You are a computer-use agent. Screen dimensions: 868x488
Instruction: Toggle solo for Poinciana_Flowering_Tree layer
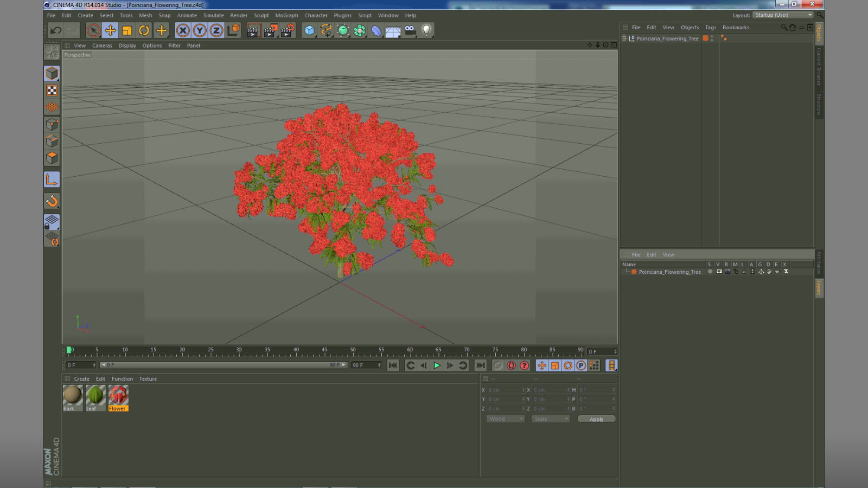[x=710, y=272]
